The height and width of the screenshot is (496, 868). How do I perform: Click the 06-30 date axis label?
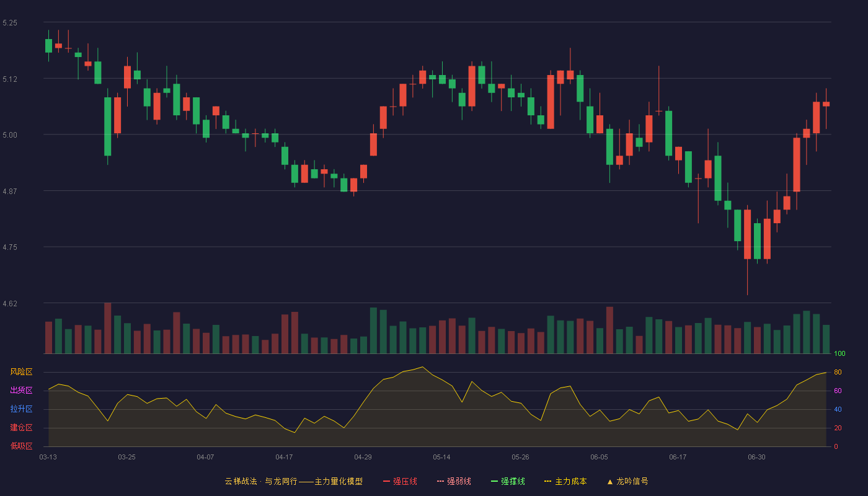(756, 457)
